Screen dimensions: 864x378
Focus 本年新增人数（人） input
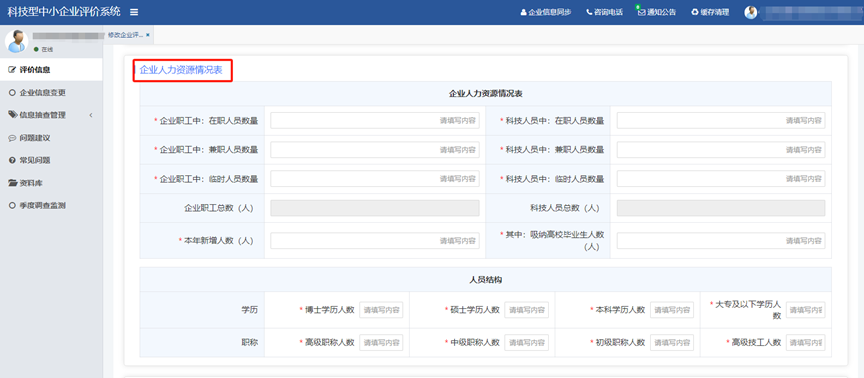tap(375, 241)
